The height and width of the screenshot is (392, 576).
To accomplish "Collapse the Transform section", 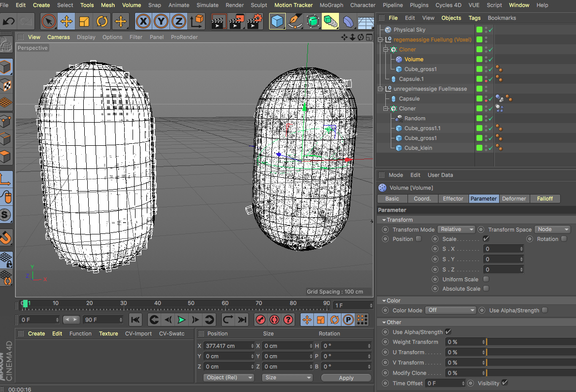I will 384,220.
